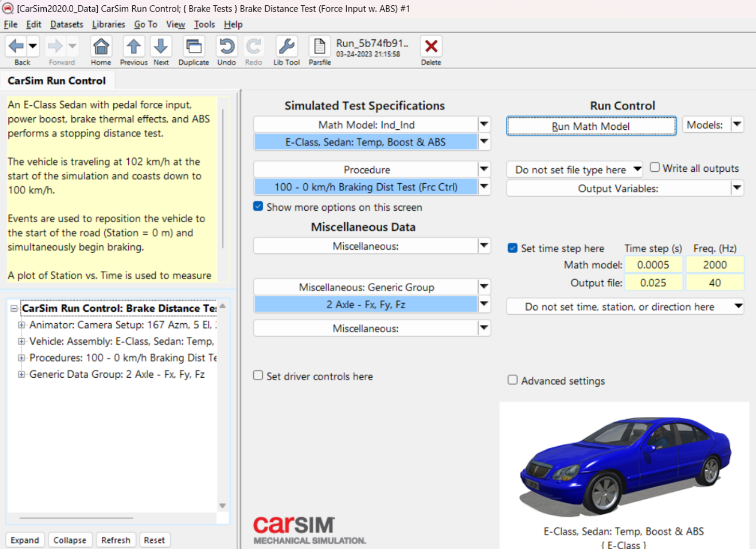Open the Edit menu
756x549 pixels.
click(x=34, y=24)
